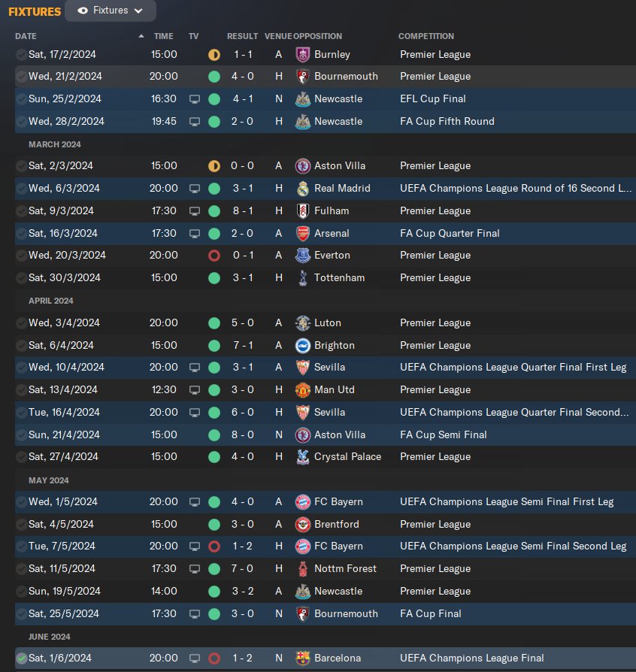This screenshot has width=636, height=672.
Task: Sort by the DATE column arrow
Action: pyautogui.click(x=141, y=36)
